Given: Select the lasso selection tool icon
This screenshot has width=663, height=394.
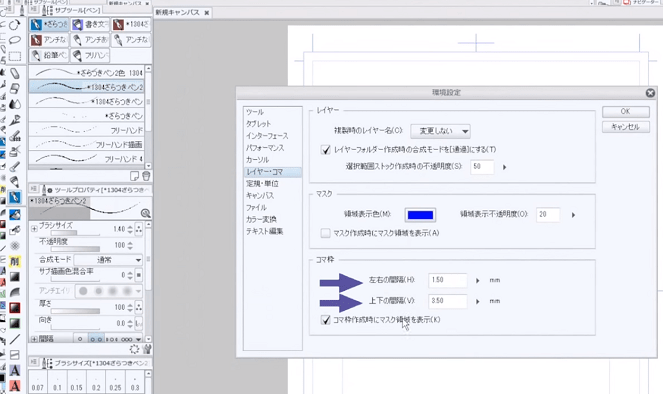Looking at the screenshot, I should point(15,41).
